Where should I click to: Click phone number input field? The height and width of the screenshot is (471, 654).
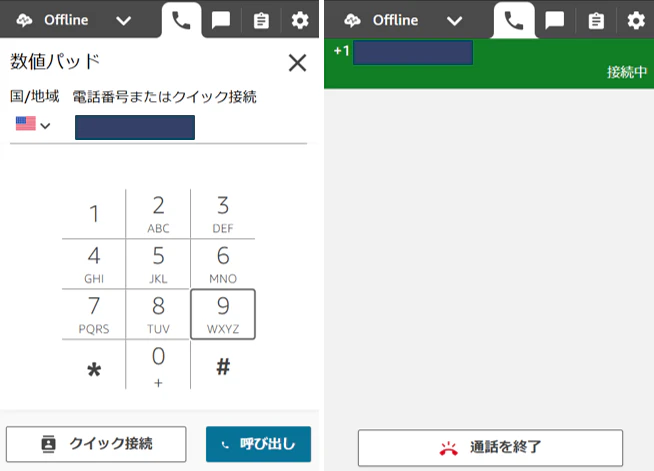(135, 127)
